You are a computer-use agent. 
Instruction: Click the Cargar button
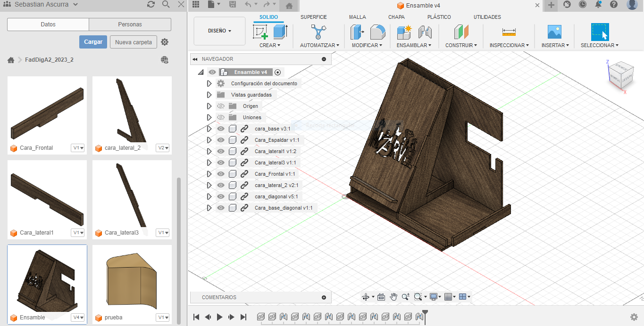[x=93, y=42]
